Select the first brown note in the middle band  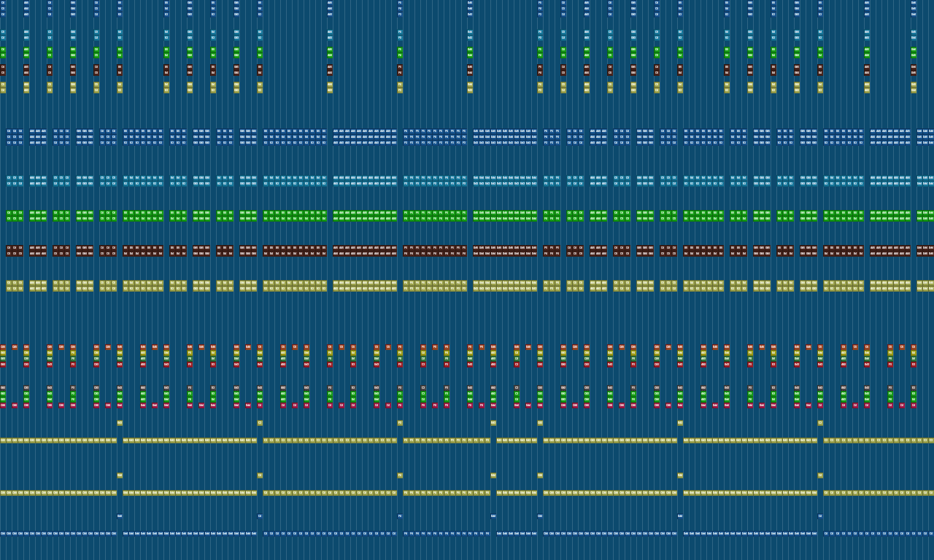(9, 248)
